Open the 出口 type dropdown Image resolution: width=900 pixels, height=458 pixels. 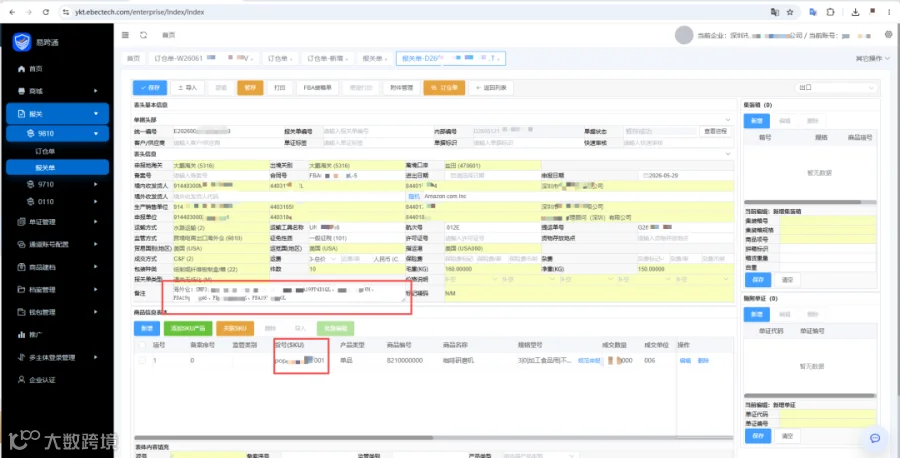click(x=837, y=88)
